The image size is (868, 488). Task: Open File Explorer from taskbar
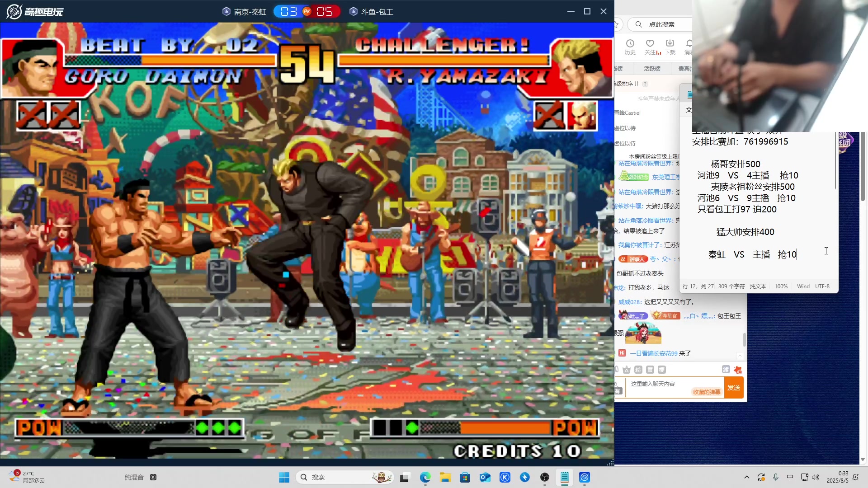[x=445, y=477]
